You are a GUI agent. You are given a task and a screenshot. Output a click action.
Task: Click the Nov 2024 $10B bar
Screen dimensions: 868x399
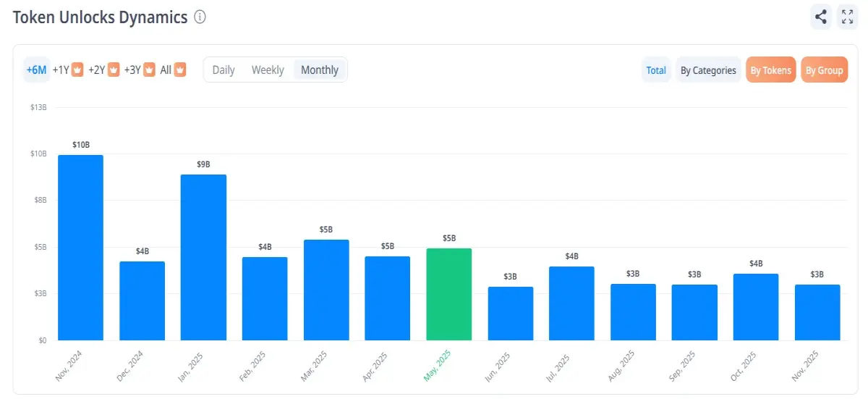(80, 248)
